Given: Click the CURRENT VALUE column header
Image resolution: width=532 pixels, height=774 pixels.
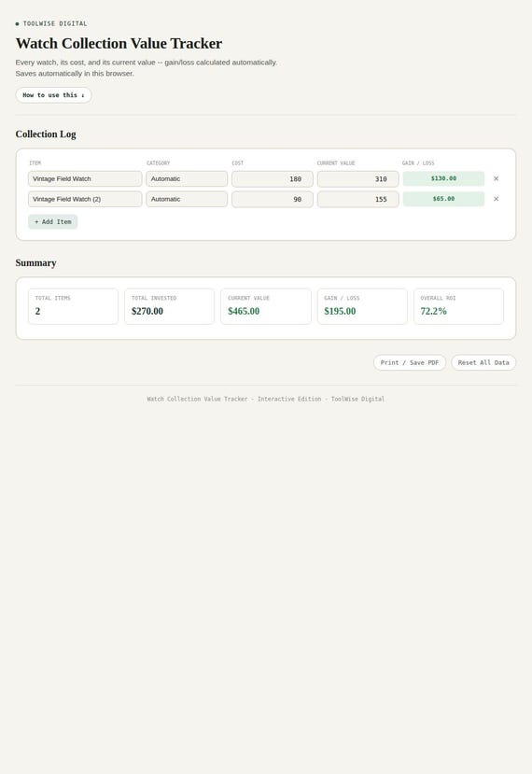Looking at the screenshot, I should pos(336,162).
